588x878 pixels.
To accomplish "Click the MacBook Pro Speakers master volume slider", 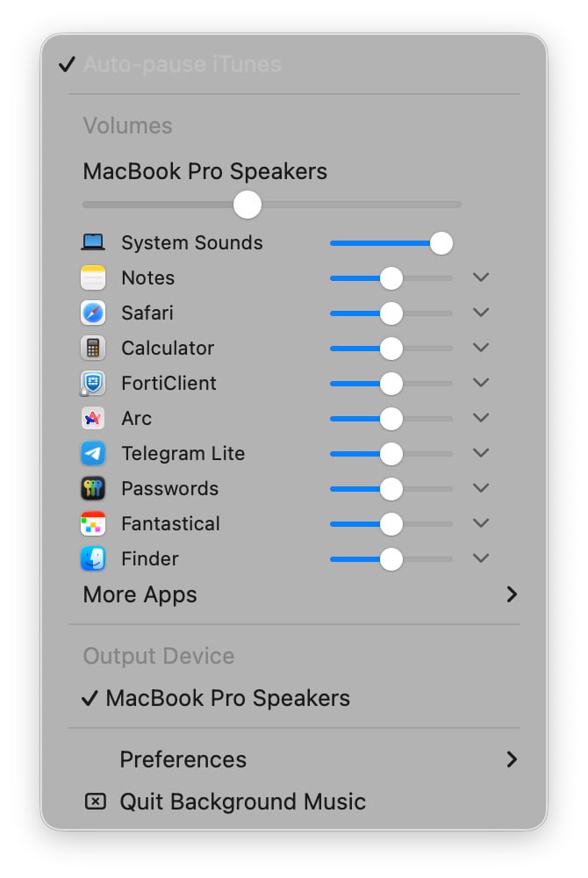I will tap(247, 204).
